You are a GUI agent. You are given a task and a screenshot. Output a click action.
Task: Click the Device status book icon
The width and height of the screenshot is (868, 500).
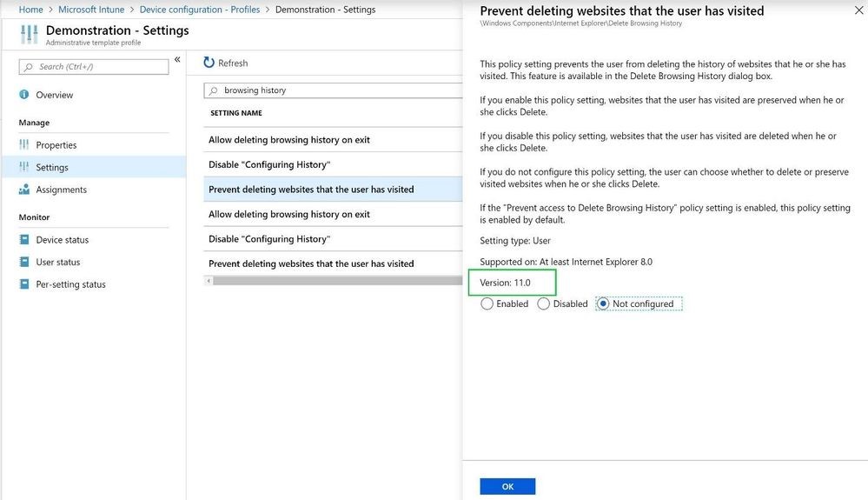coord(23,239)
